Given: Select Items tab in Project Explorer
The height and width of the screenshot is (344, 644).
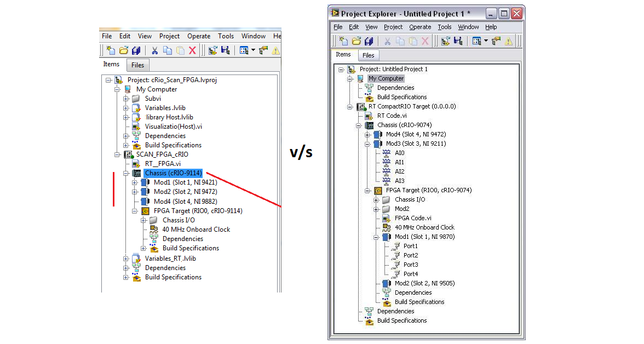Looking at the screenshot, I should [343, 55].
